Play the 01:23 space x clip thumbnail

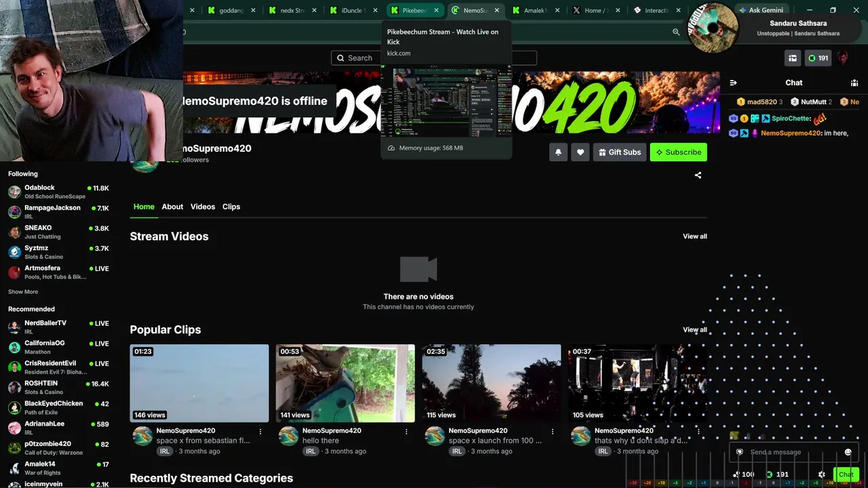pos(199,383)
